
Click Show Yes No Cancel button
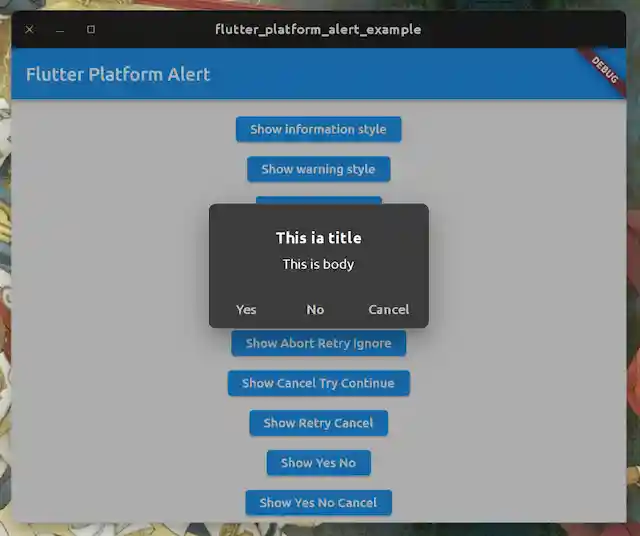[318, 503]
